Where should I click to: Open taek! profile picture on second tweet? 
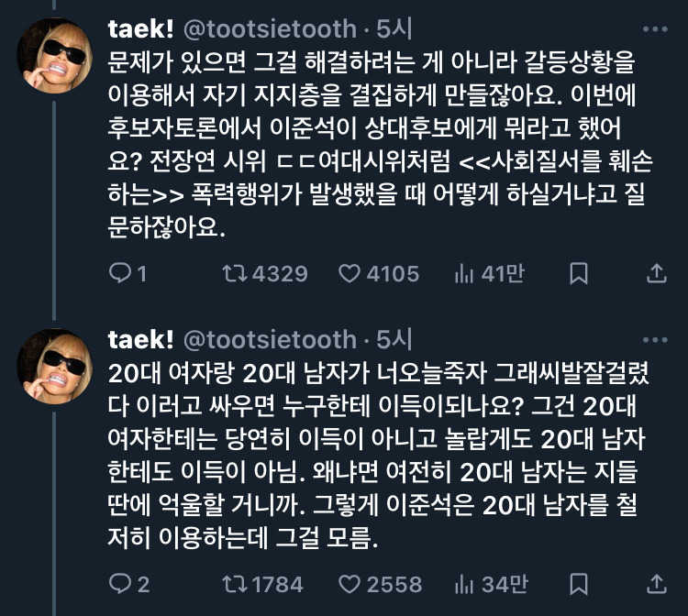54,364
